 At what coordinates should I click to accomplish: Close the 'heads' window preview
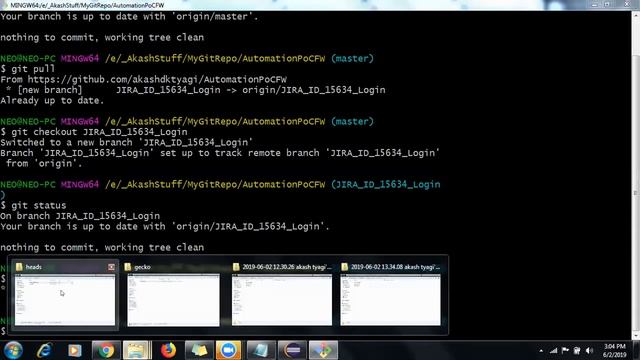click(111, 267)
